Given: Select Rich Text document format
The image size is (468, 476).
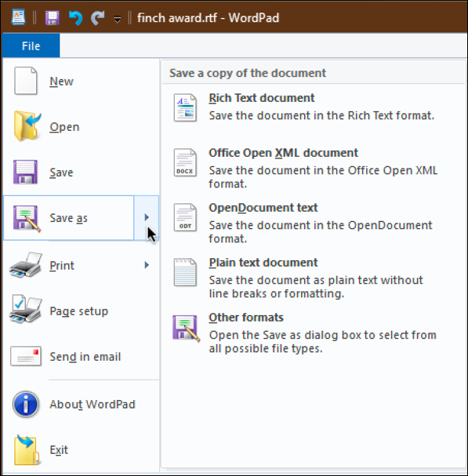Looking at the screenshot, I should [x=313, y=107].
